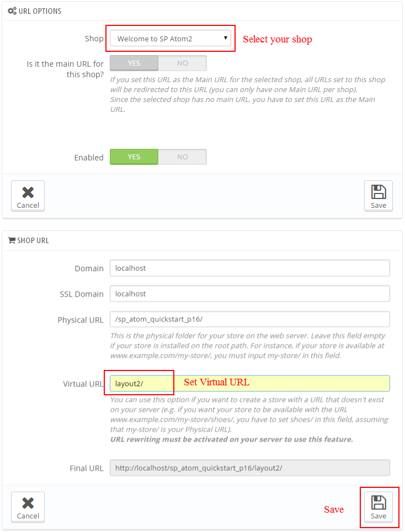Screen dimensions: 405x532
Task: Click the Physical URL input field
Action: [x=250, y=319]
